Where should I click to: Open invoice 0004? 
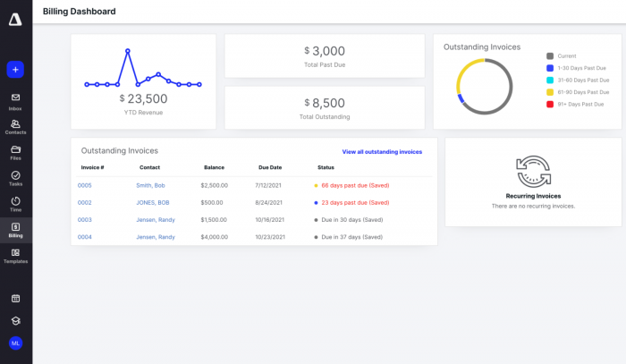coord(84,237)
